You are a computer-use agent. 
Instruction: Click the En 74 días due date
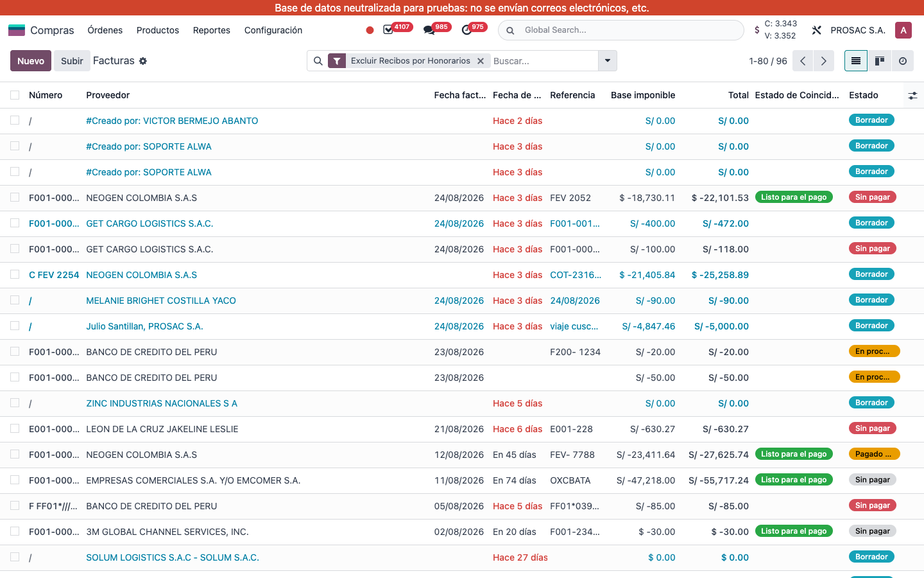point(515,480)
